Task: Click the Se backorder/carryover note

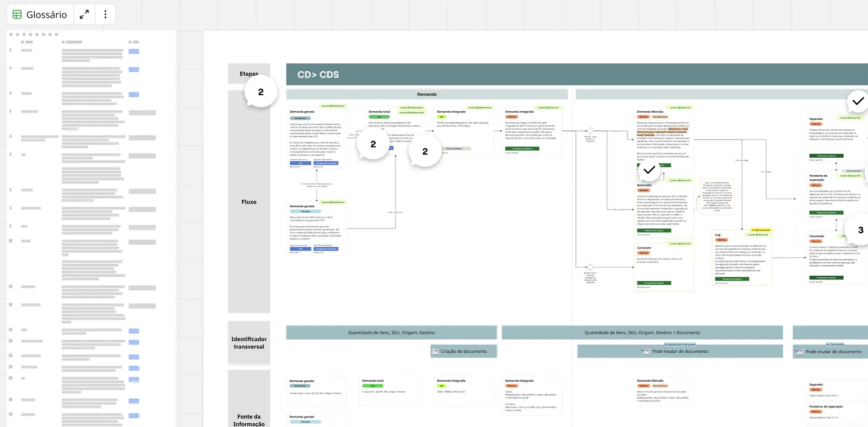Action: (x=680, y=345)
